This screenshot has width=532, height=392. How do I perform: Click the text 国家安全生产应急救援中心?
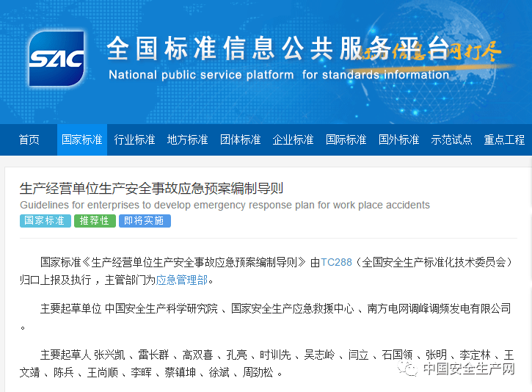[293, 308]
